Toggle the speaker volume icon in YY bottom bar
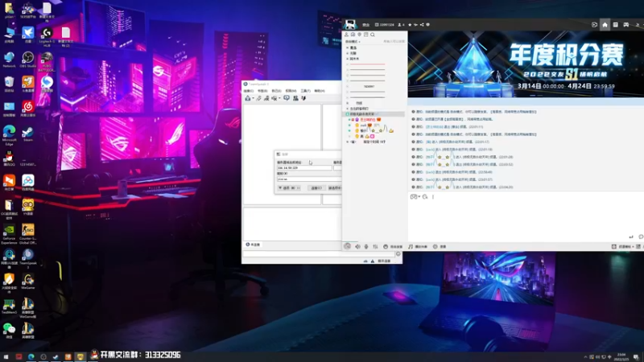The image size is (644, 362). pyautogui.click(x=357, y=247)
